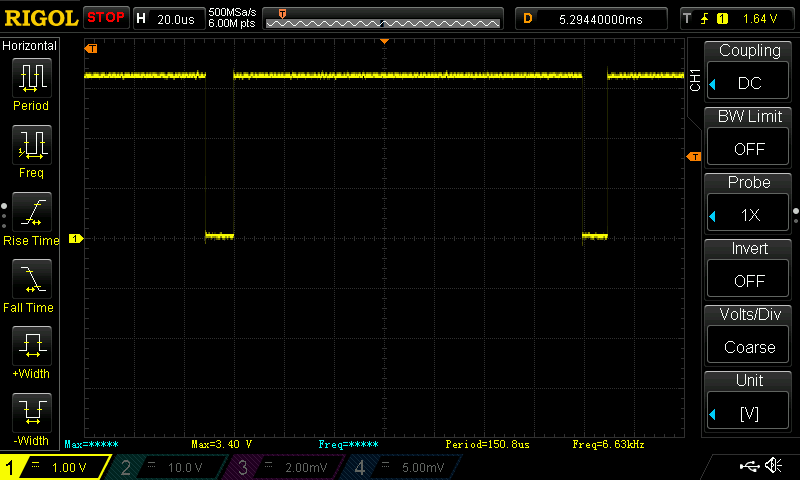Select the Fall Time measurement icon
Viewport: 800px width, 480px height.
coord(32,279)
